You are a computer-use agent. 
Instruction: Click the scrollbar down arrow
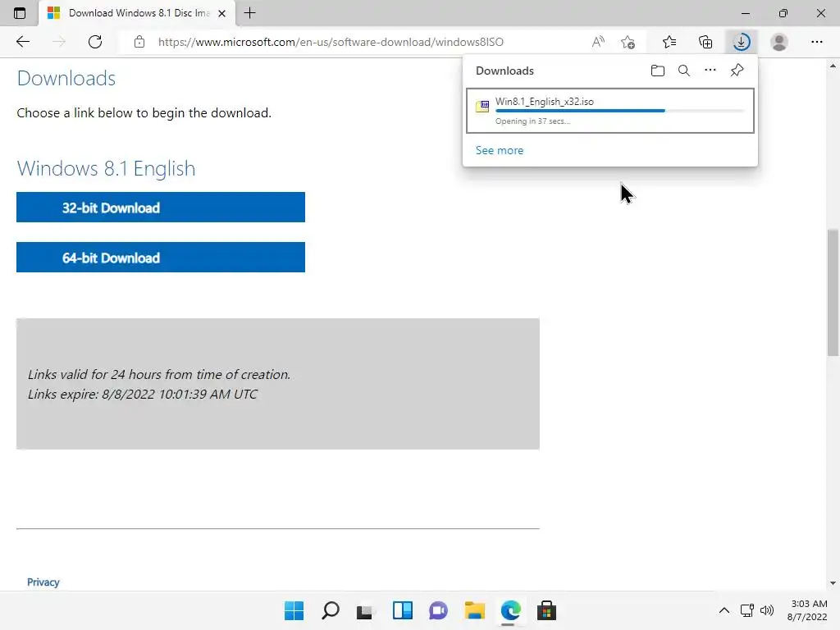(833, 583)
